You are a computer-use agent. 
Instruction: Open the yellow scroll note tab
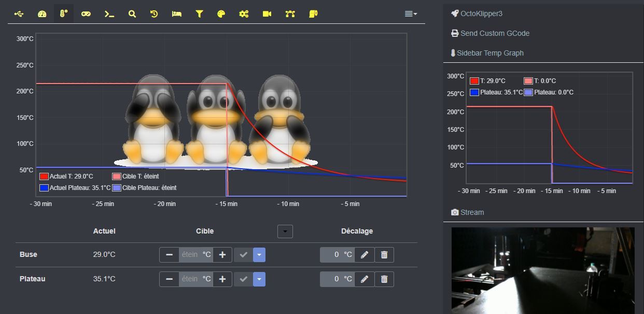313,14
